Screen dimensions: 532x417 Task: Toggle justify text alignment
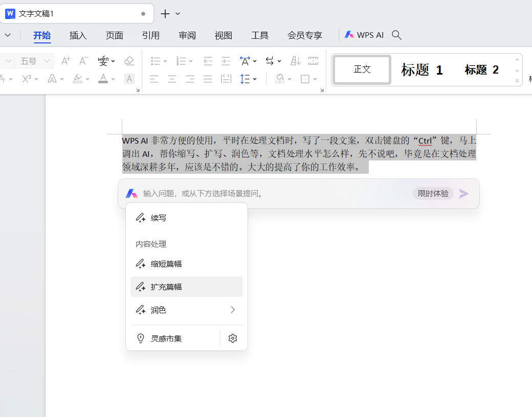tap(208, 79)
